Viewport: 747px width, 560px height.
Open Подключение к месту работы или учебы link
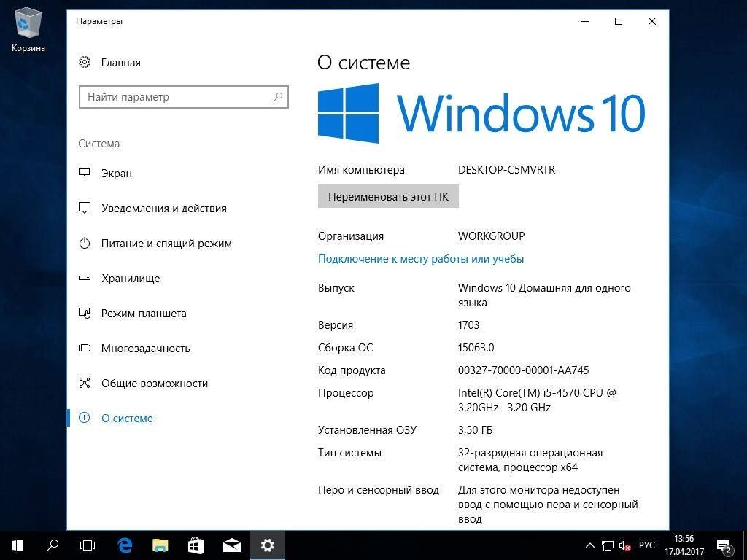421,259
